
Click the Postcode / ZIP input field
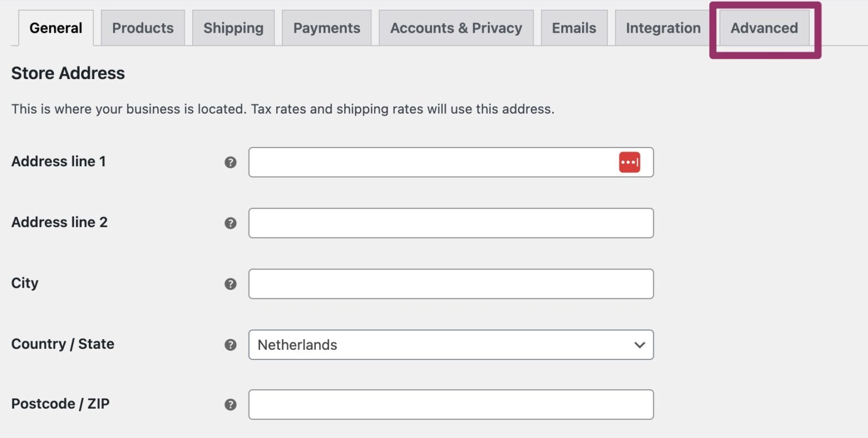point(450,404)
